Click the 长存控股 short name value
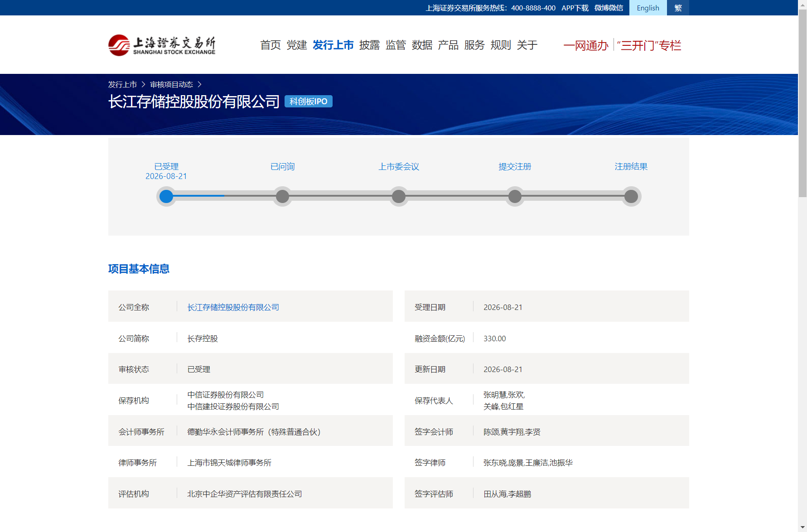This screenshot has width=807, height=532. pos(203,339)
